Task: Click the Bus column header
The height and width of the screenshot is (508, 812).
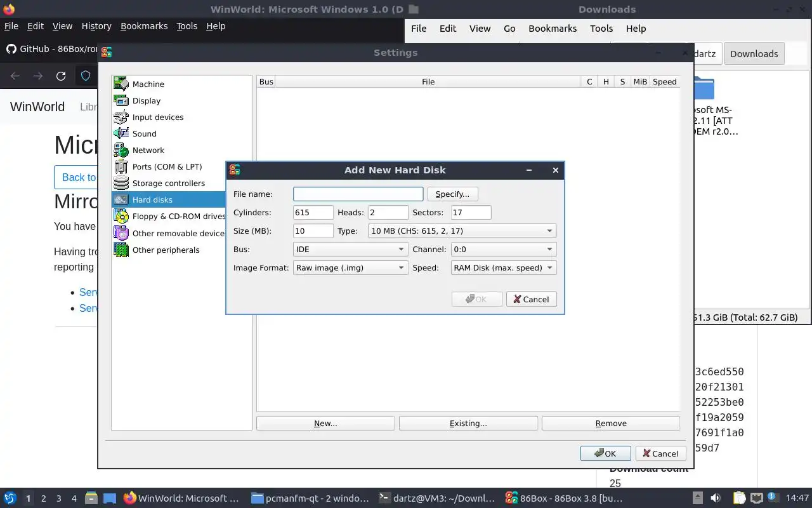Action: click(266, 81)
